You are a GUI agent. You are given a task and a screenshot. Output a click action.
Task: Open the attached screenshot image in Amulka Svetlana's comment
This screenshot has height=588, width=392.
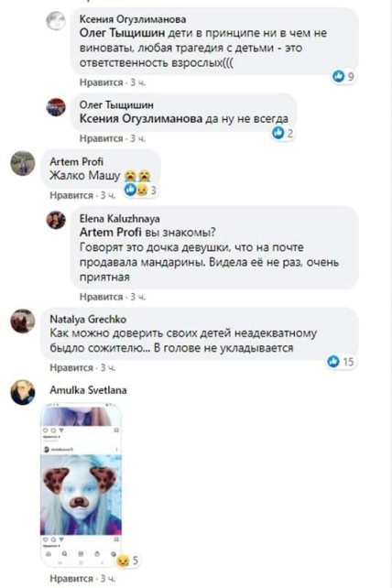click(x=81, y=484)
